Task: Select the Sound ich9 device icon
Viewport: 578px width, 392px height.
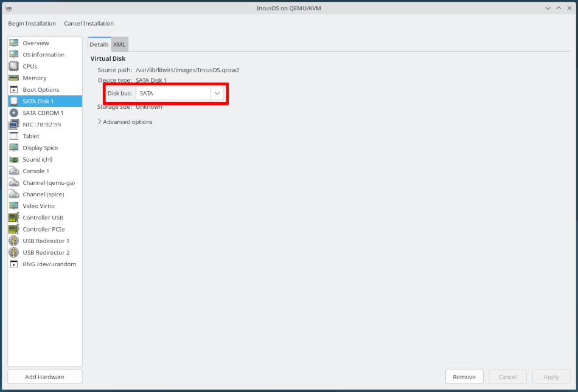Action: (x=13, y=159)
